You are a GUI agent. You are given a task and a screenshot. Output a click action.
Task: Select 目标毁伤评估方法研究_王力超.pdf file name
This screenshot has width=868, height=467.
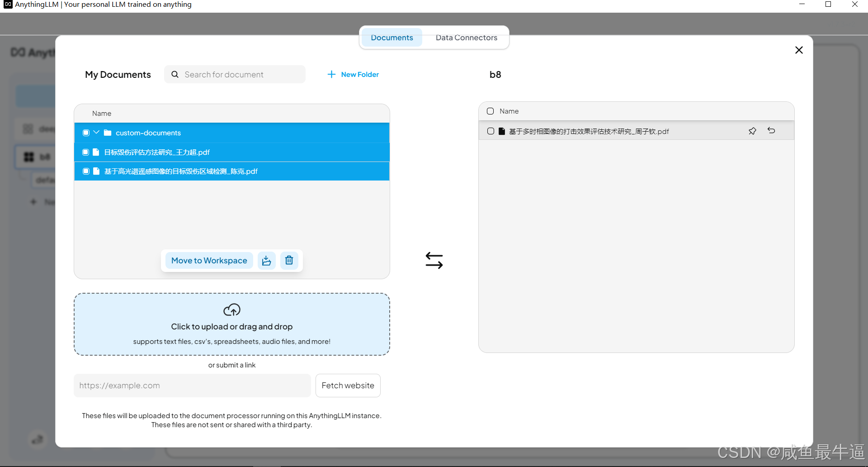[x=157, y=152]
